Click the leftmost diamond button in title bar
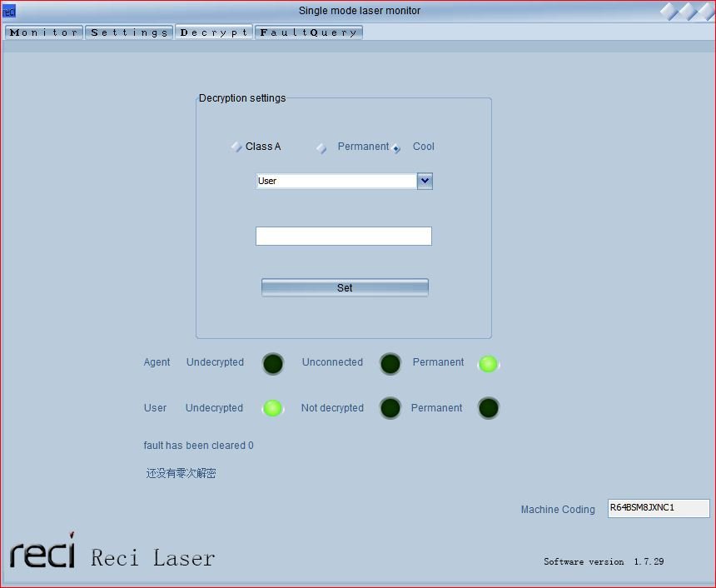The height and width of the screenshot is (588, 716). pyautogui.click(x=669, y=11)
